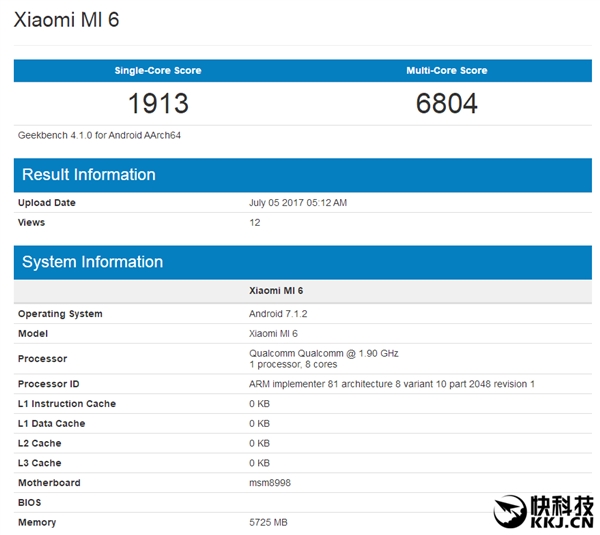Click the Result Information section header
Image resolution: width=600 pixels, height=535 pixels.
coord(89,175)
